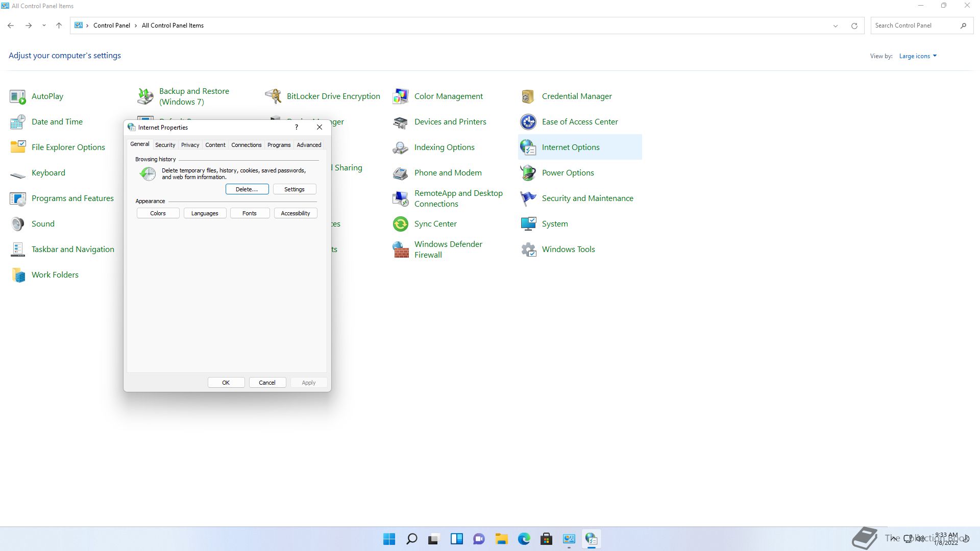Open Security and Maintenance flag icon
Screen dimensions: 980x551
click(x=528, y=198)
